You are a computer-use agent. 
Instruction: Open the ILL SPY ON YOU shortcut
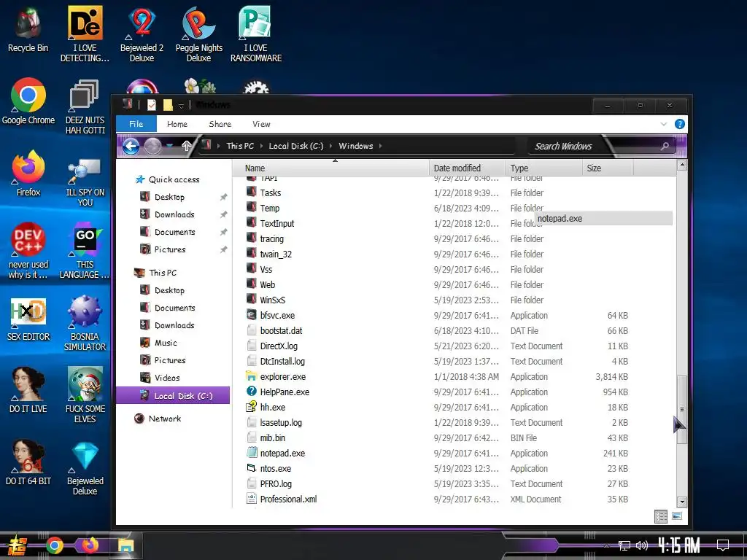coord(85,182)
